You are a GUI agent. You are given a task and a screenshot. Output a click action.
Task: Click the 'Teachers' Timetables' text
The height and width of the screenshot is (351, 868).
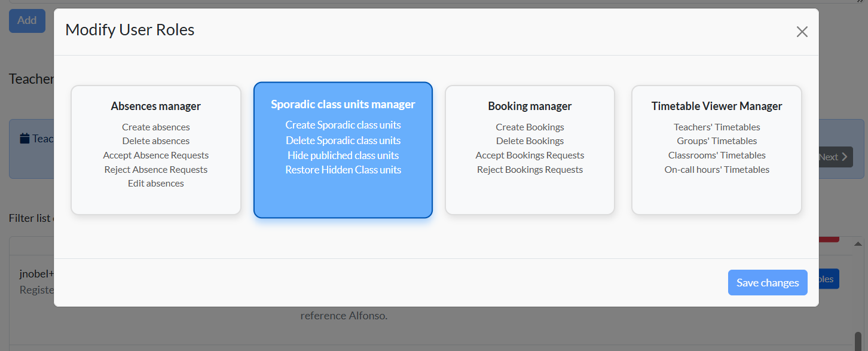coord(717,127)
